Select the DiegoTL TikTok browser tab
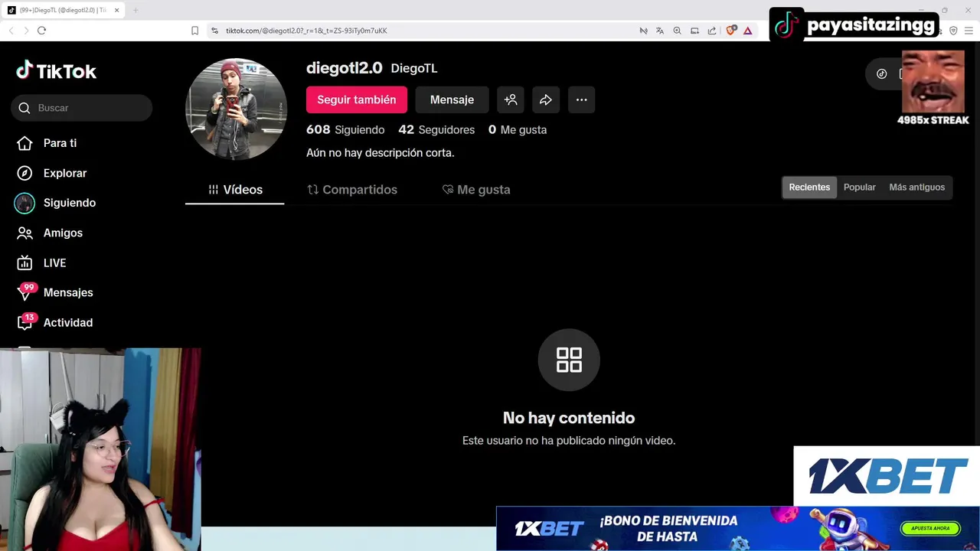Image resolution: width=980 pixels, height=551 pixels. coord(63,10)
